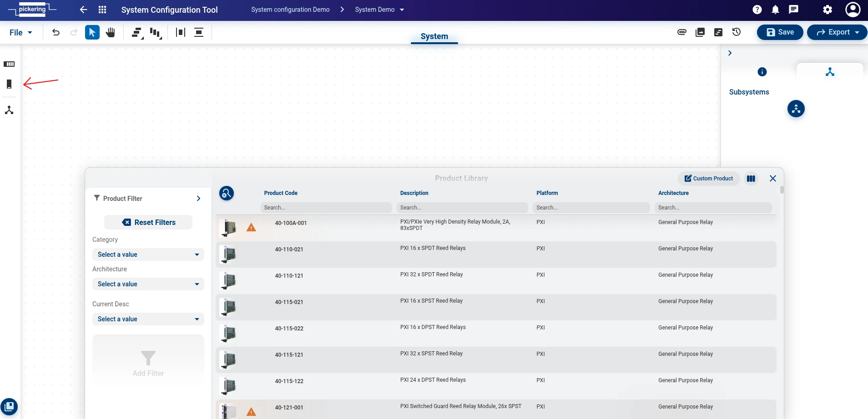Open attachments paperclip icon

click(x=682, y=32)
